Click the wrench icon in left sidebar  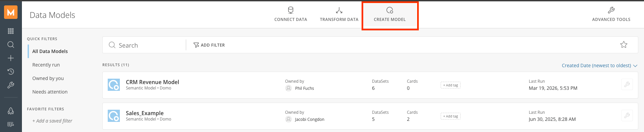point(11,85)
